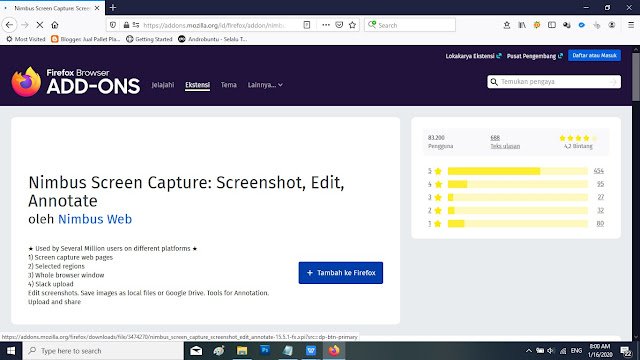The height and width of the screenshot is (360, 640).
Task: Open the 454 five-star review count
Action: point(599,171)
